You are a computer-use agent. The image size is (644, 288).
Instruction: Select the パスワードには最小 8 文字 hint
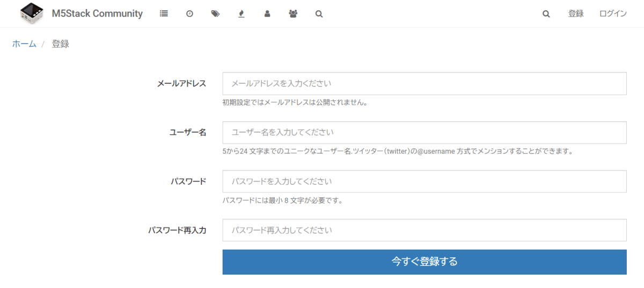coord(282,200)
